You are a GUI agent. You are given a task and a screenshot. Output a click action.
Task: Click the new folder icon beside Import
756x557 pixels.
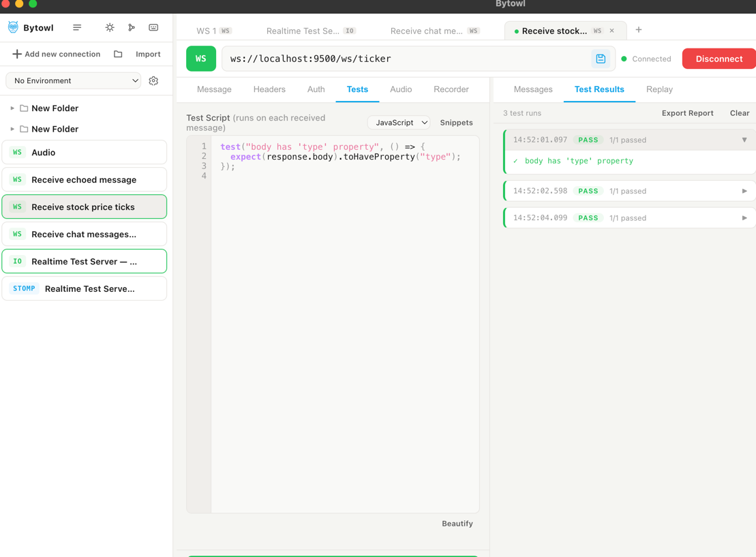(x=118, y=54)
